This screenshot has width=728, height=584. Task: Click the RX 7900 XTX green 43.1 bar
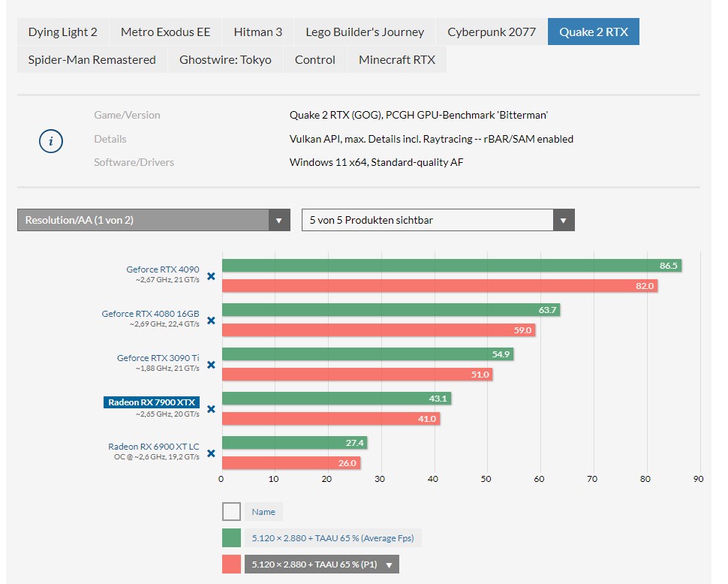click(x=337, y=399)
